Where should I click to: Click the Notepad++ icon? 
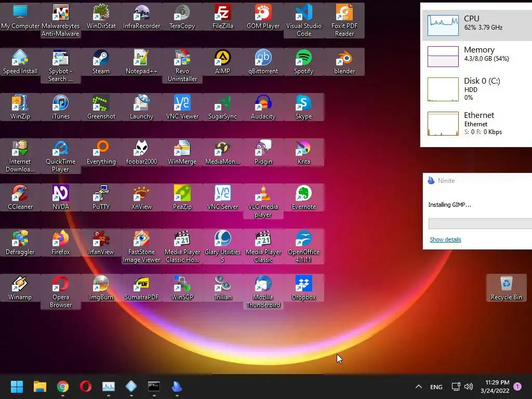(x=141, y=62)
